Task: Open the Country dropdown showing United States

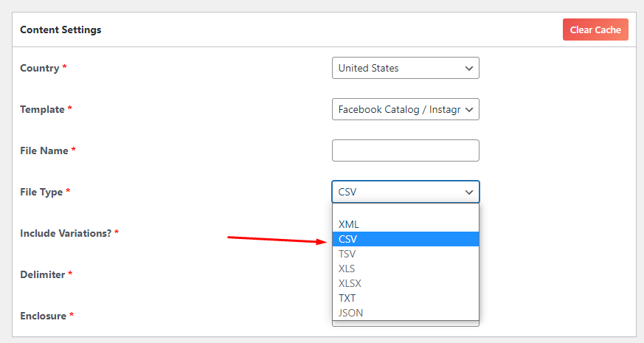Action: 405,68
